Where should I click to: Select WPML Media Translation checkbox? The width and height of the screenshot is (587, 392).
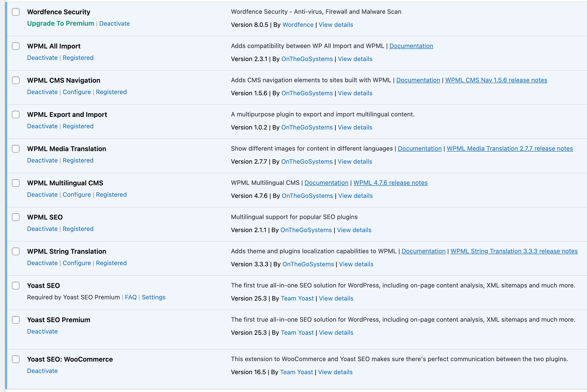point(16,149)
